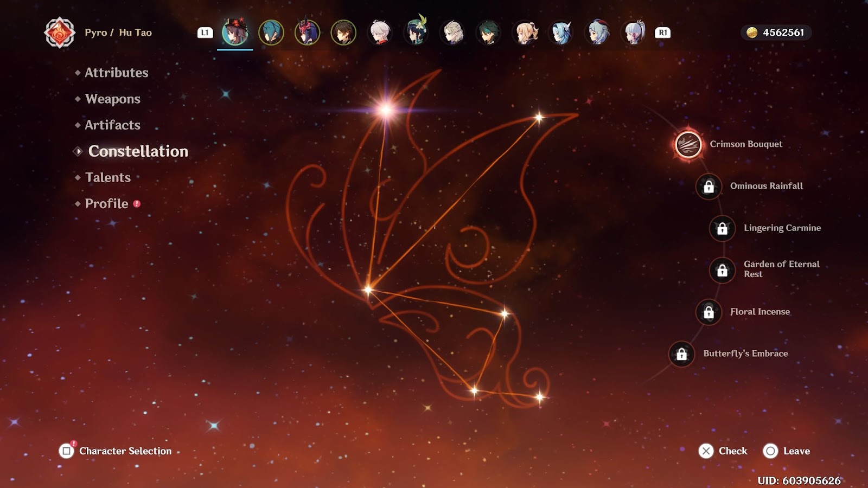Click the Pyro / Hu Tao title text
Viewport: 868px width, 488px height.
click(x=118, y=33)
